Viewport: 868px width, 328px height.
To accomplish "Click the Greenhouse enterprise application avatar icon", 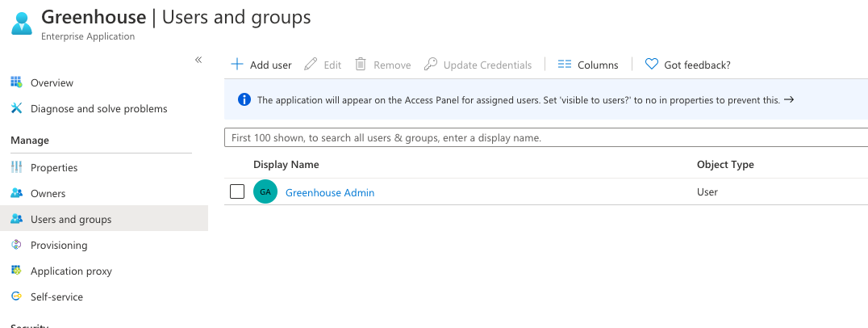I will [22, 23].
